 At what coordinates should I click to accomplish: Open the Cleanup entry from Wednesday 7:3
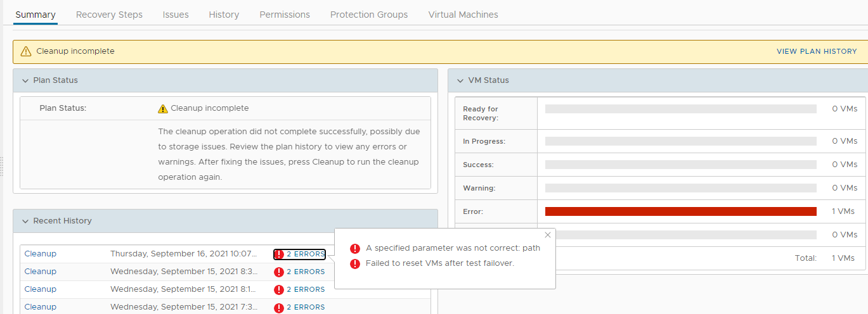(41, 307)
